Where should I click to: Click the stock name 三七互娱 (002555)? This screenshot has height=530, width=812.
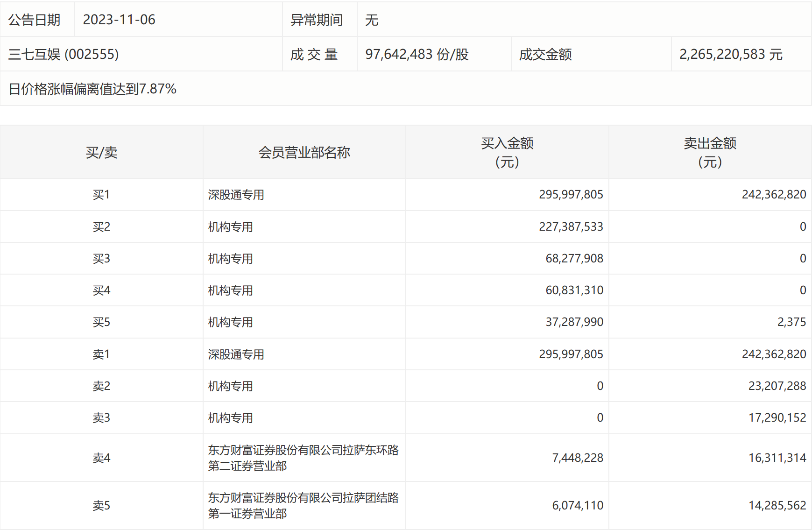pos(64,54)
